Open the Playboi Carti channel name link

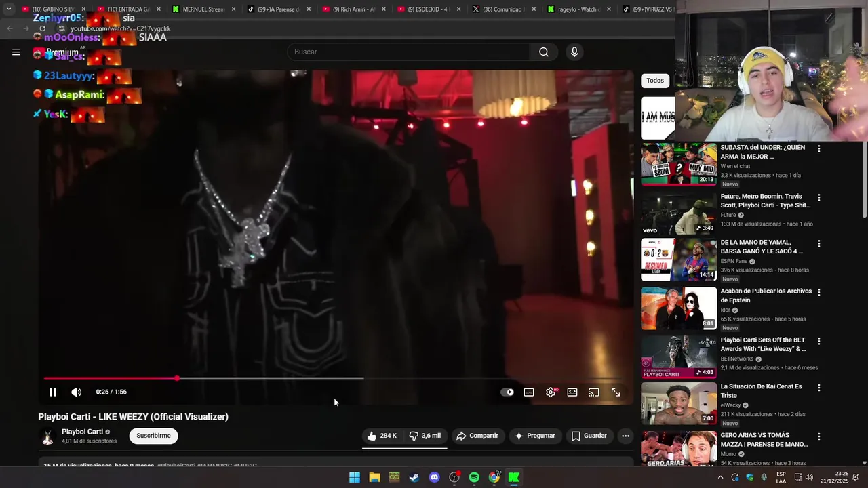click(82, 432)
